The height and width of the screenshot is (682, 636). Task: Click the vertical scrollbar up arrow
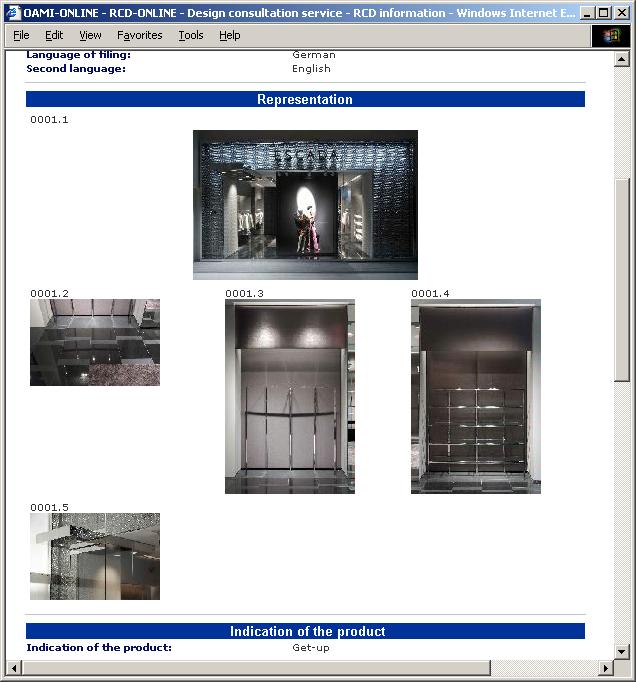622,59
